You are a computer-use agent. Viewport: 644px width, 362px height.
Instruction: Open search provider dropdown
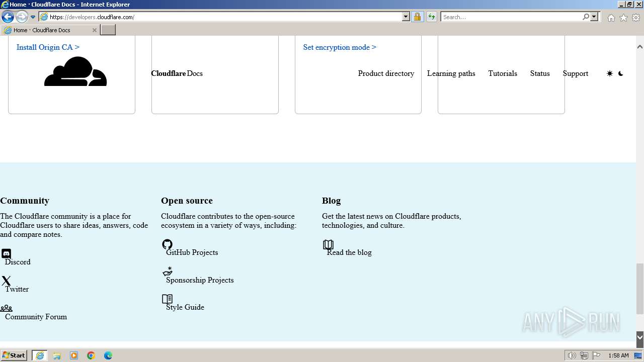pyautogui.click(x=594, y=17)
